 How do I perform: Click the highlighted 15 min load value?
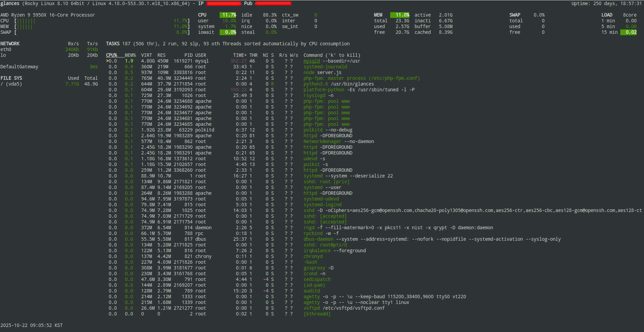[x=631, y=32]
